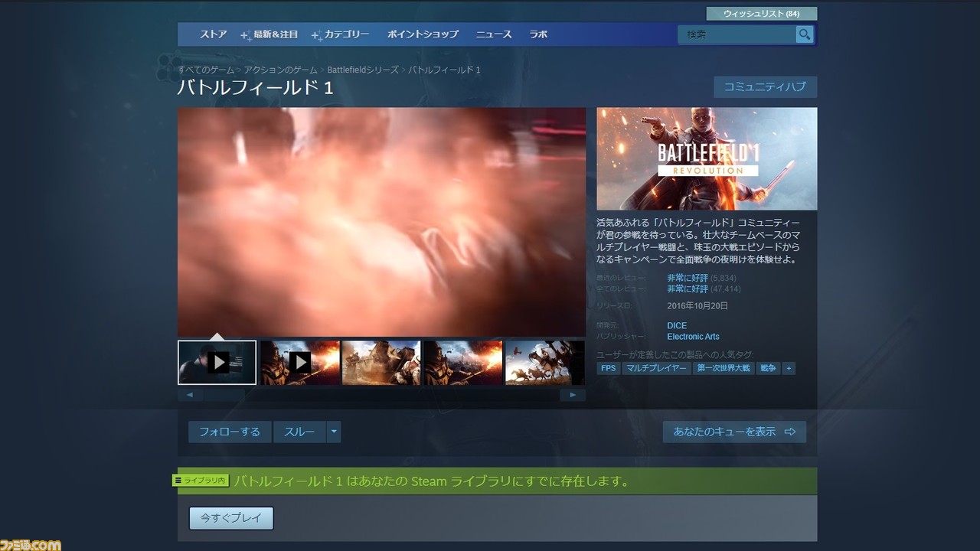Switch to the ラボ section
980x551 pixels.
(x=538, y=34)
